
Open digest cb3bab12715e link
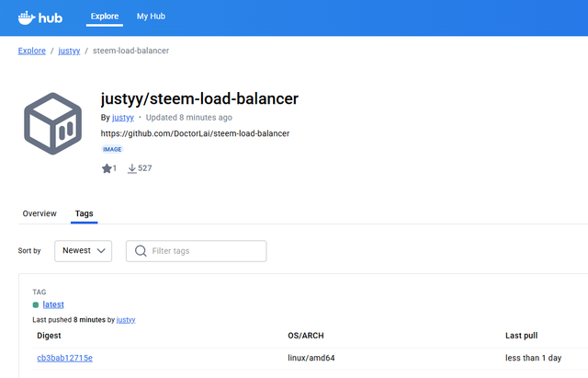click(x=64, y=357)
